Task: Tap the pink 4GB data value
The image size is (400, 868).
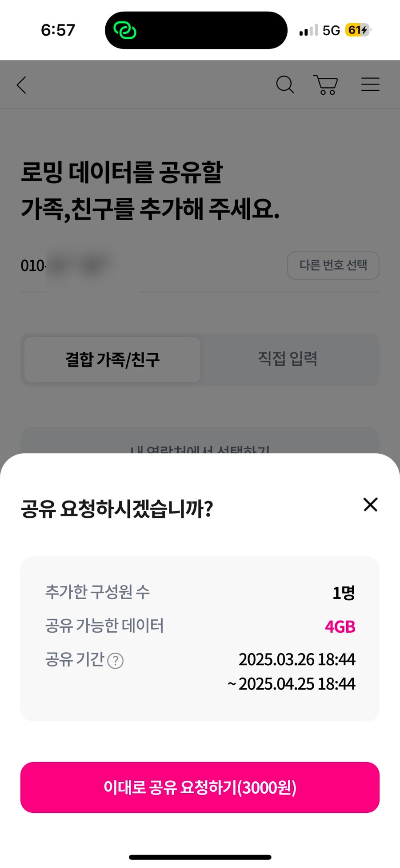Action: [x=340, y=626]
